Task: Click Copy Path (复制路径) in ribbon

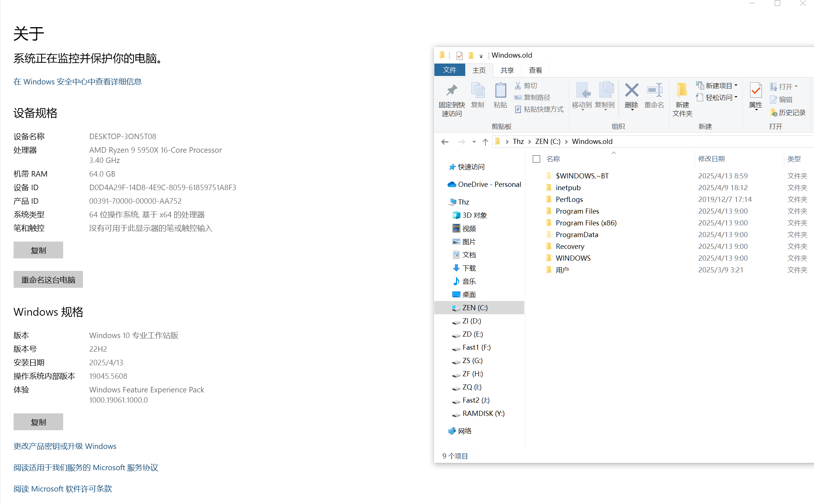Action: 532,97
